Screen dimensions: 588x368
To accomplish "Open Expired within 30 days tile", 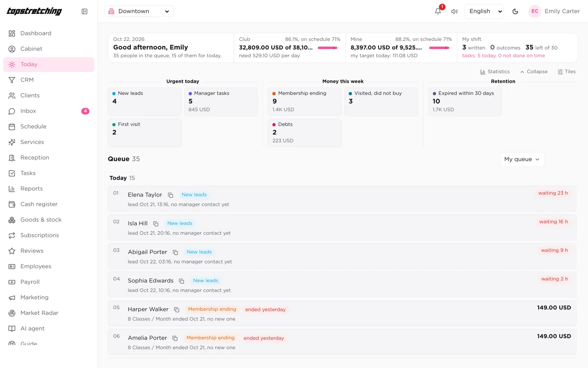I will (x=465, y=102).
